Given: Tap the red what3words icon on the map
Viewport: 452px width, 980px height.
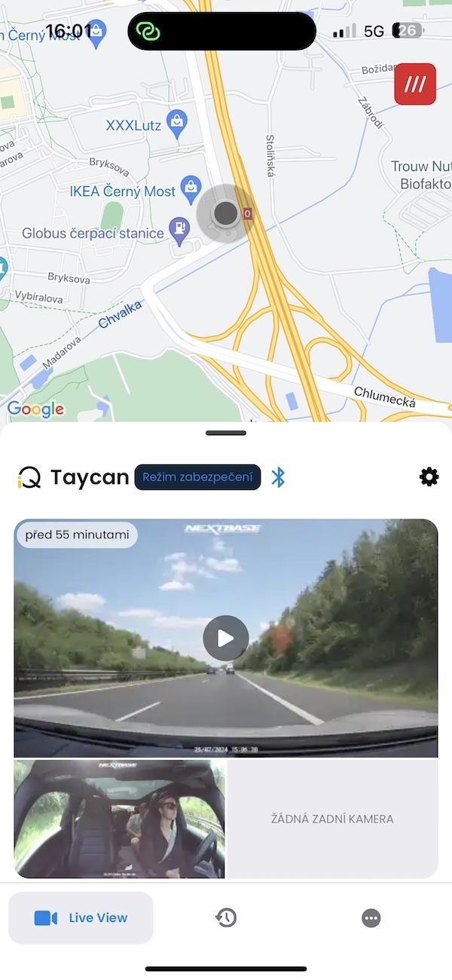Looking at the screenshot, I should 415,84.
